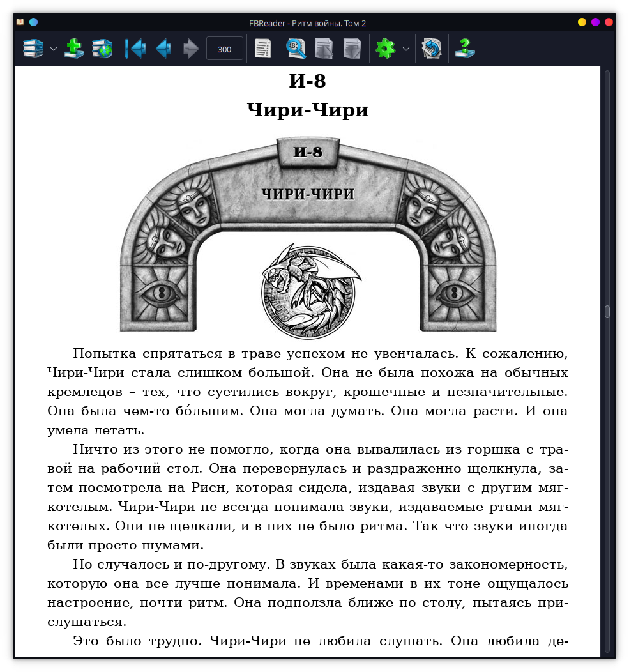Screen dimensions: 629x672
Task: Open the green question mark help icon
Action: click(x=464, y=49)
